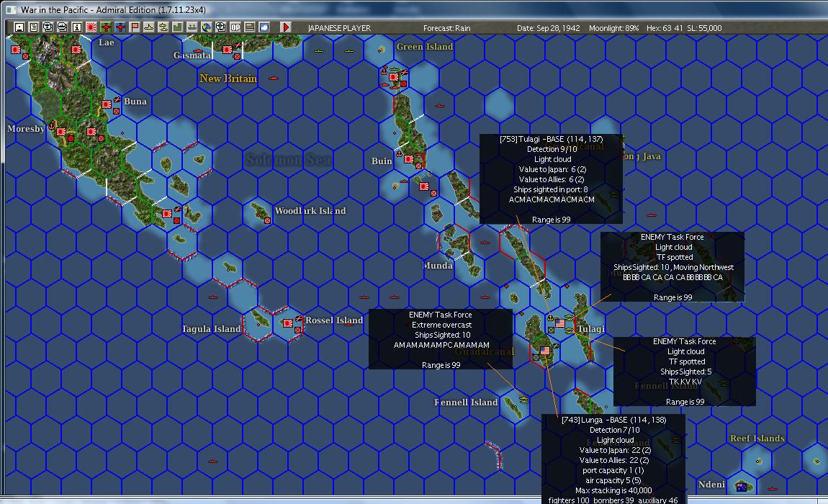Click the Japanese rising sun flag toolbar icon
The height and width of the screenshot is (504, 828).
pos(91,27)
